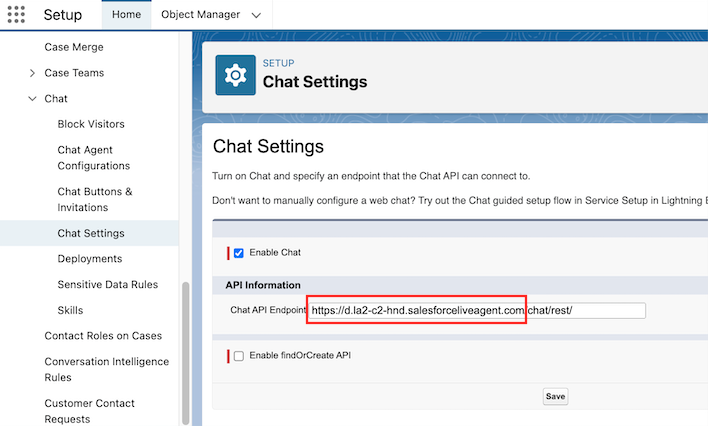
Task: Select Deployments under Chat
Action: click(x=90, y=259)
